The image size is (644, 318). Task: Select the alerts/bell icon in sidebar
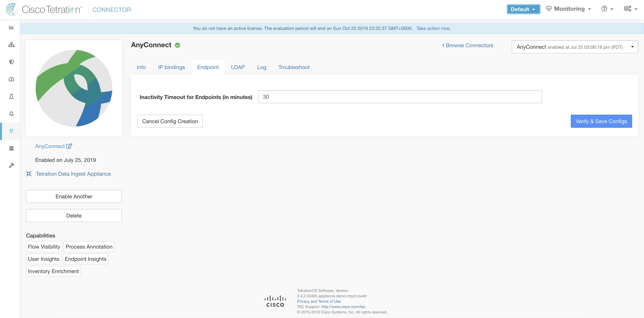11,114
